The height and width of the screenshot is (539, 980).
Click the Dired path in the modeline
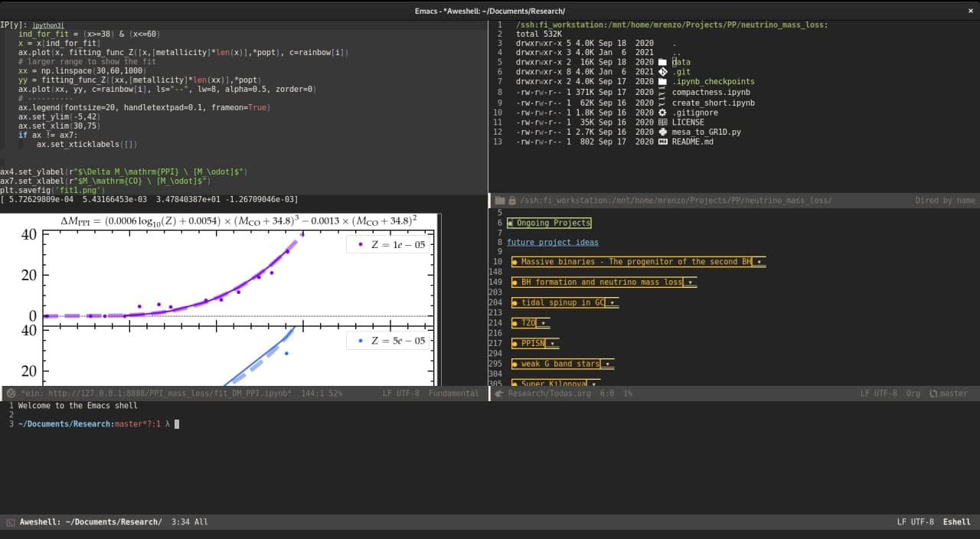point(675,201)
